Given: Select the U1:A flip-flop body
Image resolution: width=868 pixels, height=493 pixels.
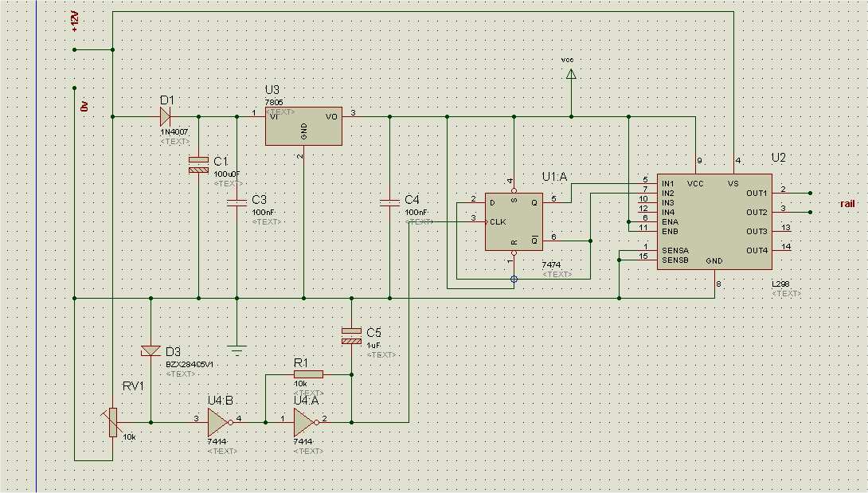Looking at the screenshot, I should (x=514, y=221).
